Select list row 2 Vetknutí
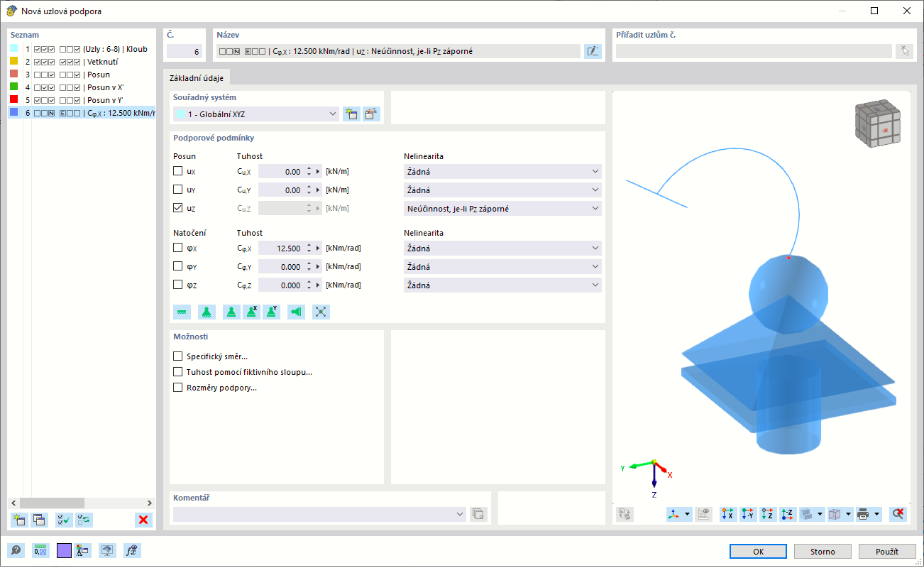The height and width of the screenshot is (568, 924). [x=82, y=62]
